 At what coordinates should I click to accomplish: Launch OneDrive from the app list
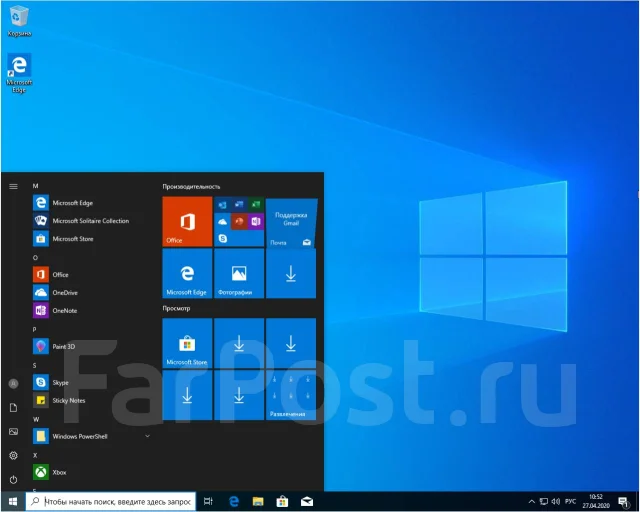(92, 293)
